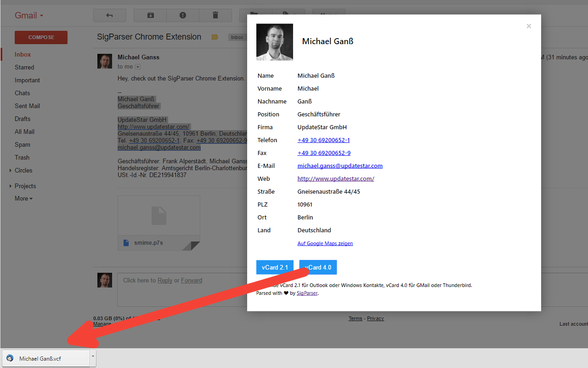The width and height of the screenshot is (588, 368).
Task: Click email address link in email signature
Action: pyautogui.click(x=159, y=148)
